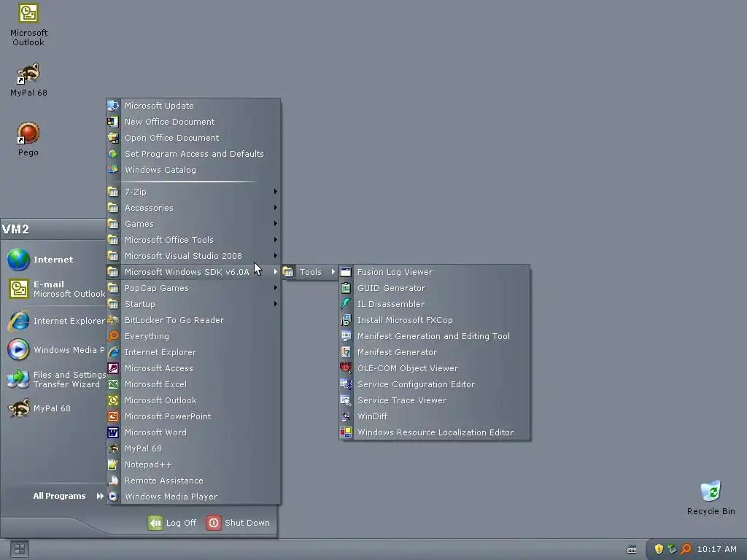The width and height of the screenshot is (747, 560).
Task: Click the Log Off button
Action: pyautogui.click(x=172, y=523)
